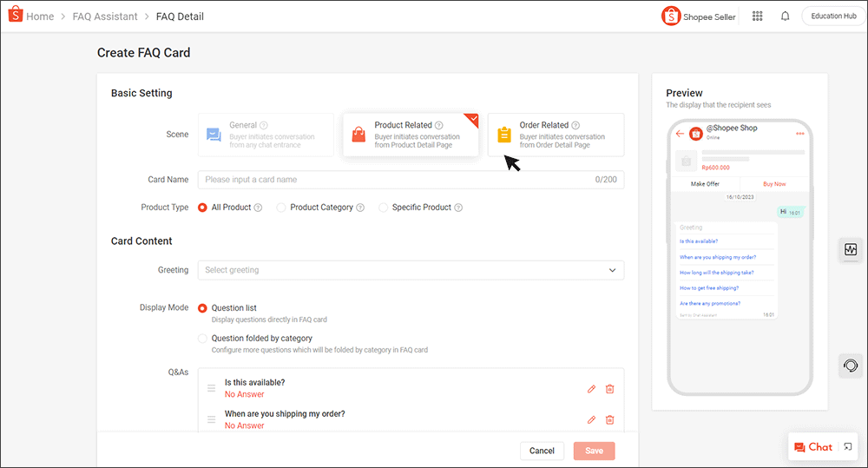Image resolution: width=868 pixels, height=468 pixels.
Task: Open the apps grid icon
Action: (757, 16)
